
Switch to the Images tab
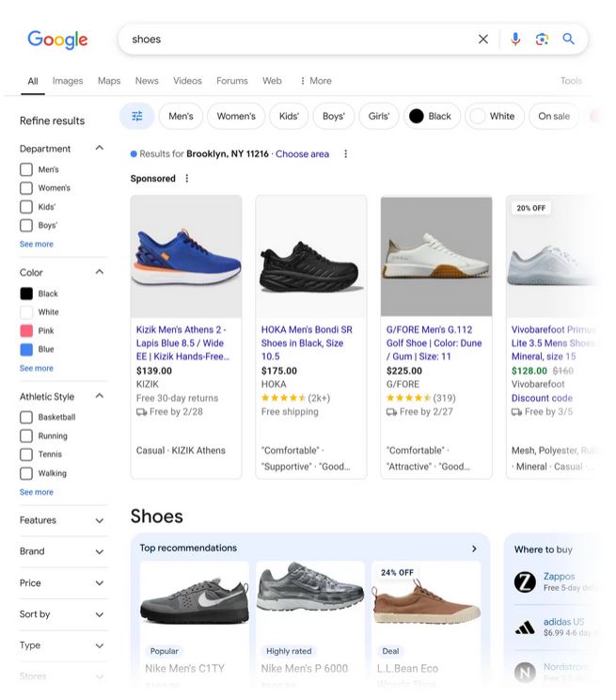click(x=68, y=81)
